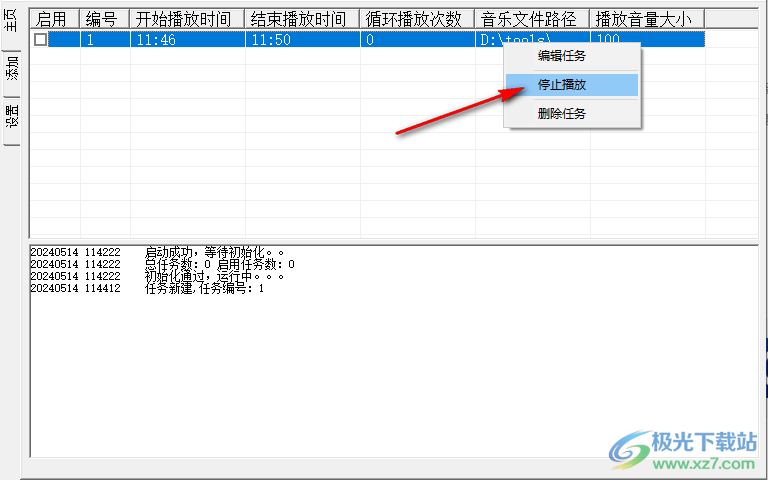Click the 音乐文件路径 column header
Screen dimensions: 768x480
(x=532, y=18)
